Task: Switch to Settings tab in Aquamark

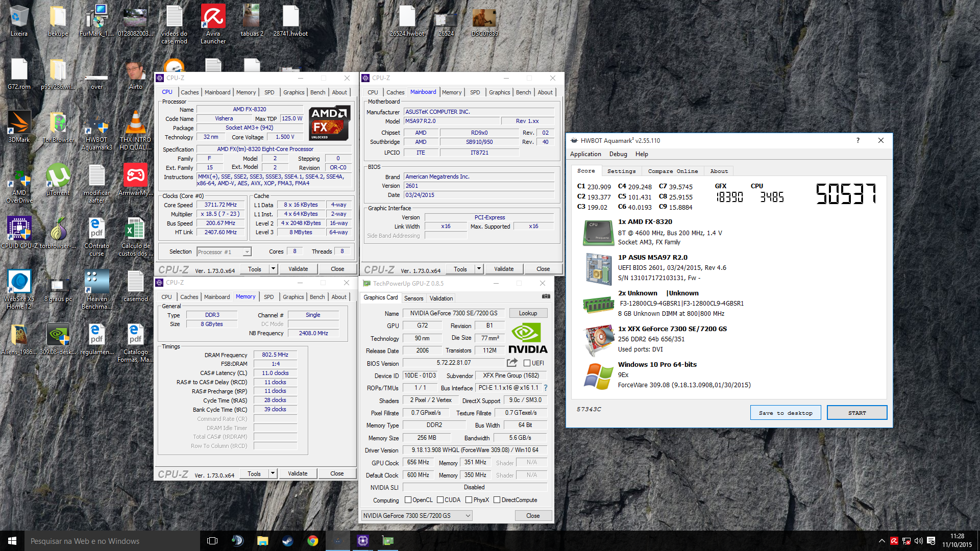Action: tap(621, 171)
